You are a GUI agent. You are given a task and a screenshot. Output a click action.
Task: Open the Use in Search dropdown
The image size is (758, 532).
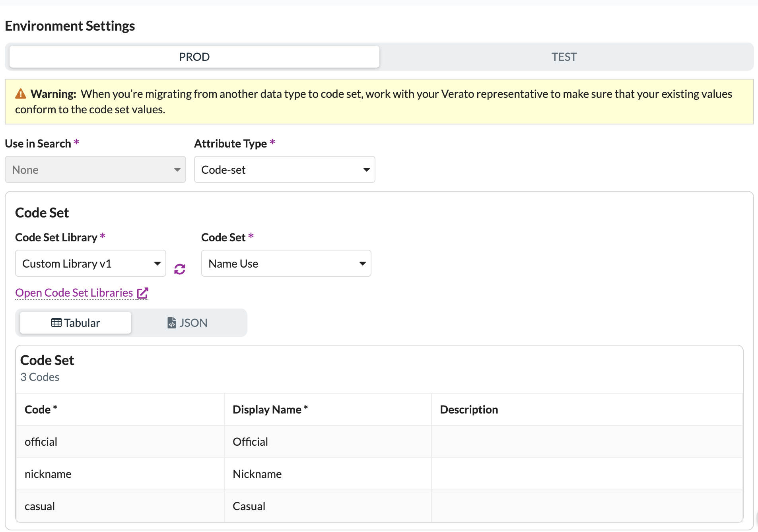[95, 169]
